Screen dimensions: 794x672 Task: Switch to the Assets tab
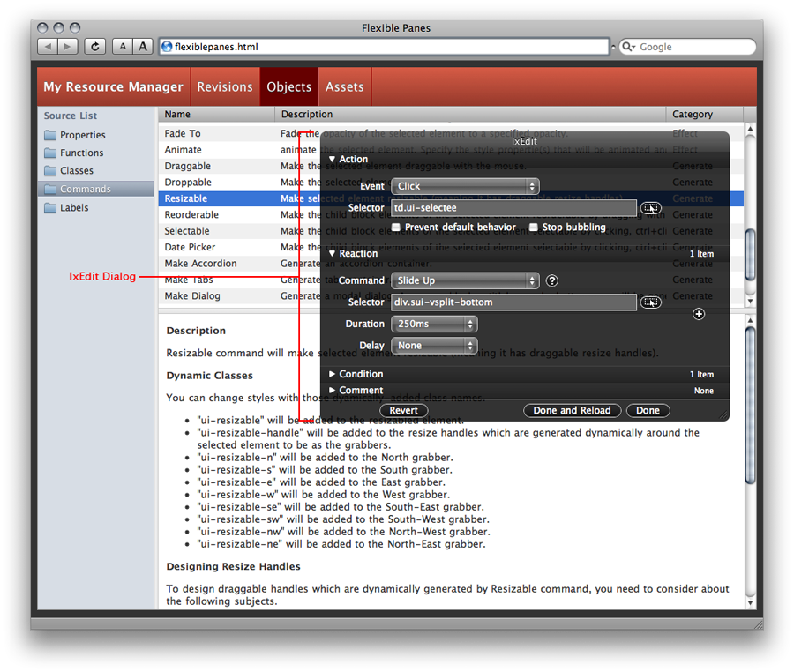pos(344,86)
